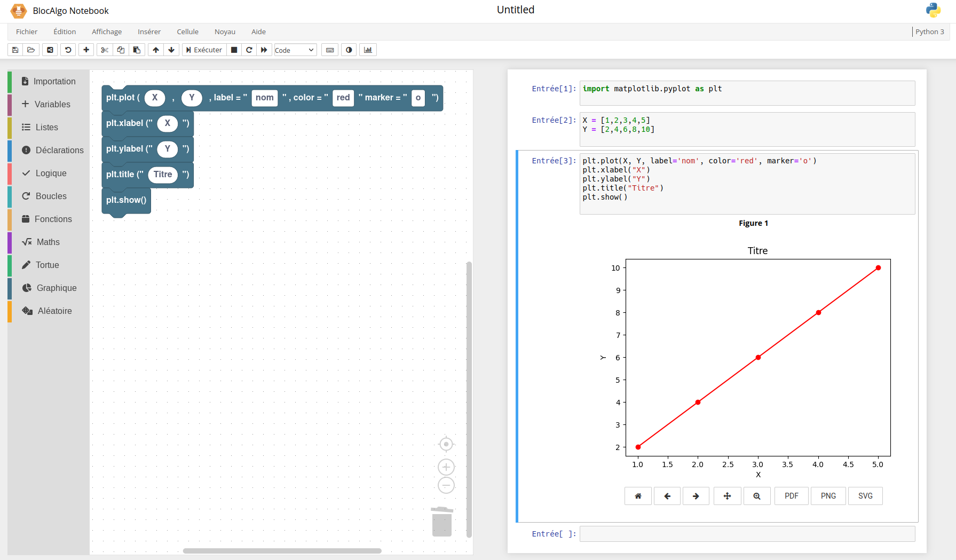The height and width of the screenshot is (560, 956).
Task: Toggle the zoom magnifier tool under figure
Action: [757, 496]
